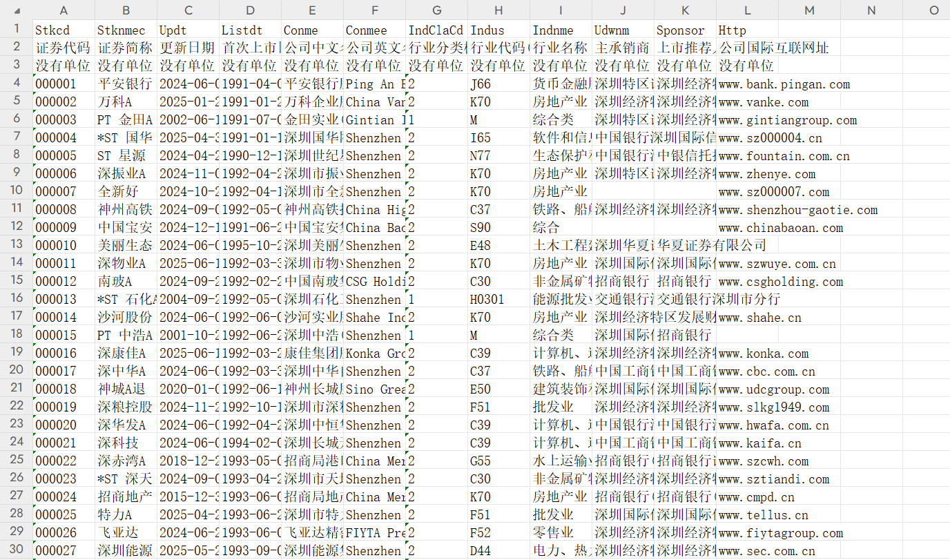The height and width of the screenshot is (560, 950).
Task: Click the CSG Holdi English name cell
Action: click(x=375, y=281)
